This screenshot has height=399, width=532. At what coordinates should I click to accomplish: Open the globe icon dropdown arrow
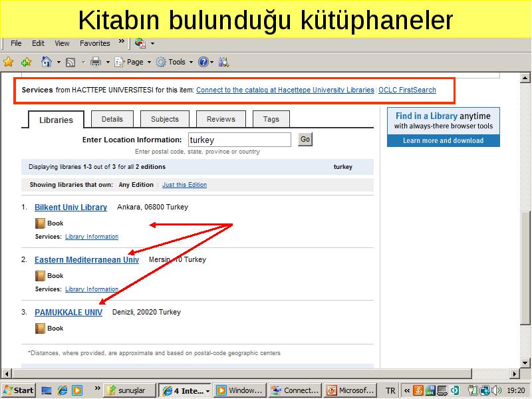[153, 43]
